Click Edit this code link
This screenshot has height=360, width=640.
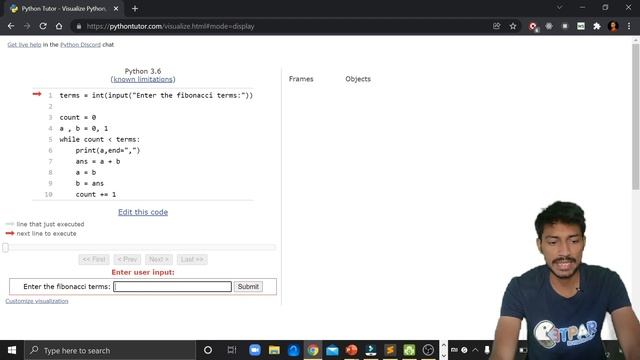[143, 212]
